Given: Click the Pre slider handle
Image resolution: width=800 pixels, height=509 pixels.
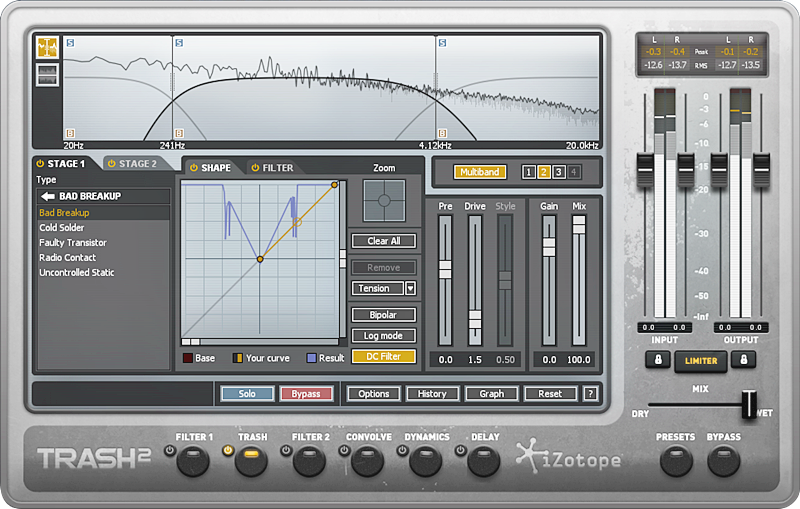Looking at the screenshot, I should pyautogui.click(x=445, y=269).
